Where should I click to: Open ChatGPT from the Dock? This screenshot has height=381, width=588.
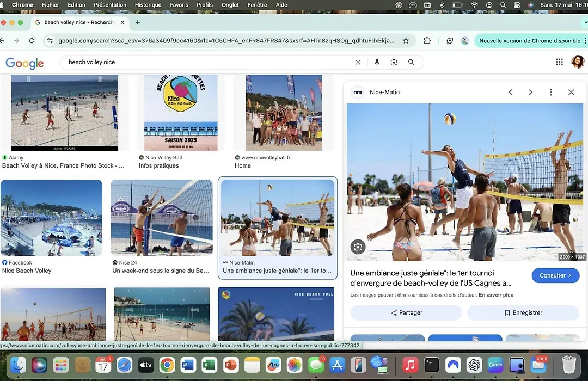474,365
